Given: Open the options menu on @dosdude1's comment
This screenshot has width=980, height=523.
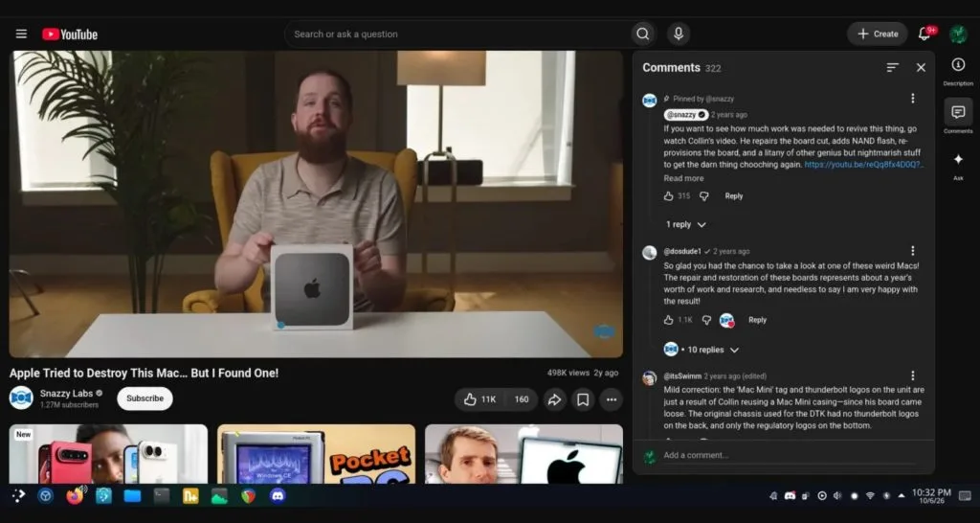Looking at the screenshot, I should [x=912, y=251].
